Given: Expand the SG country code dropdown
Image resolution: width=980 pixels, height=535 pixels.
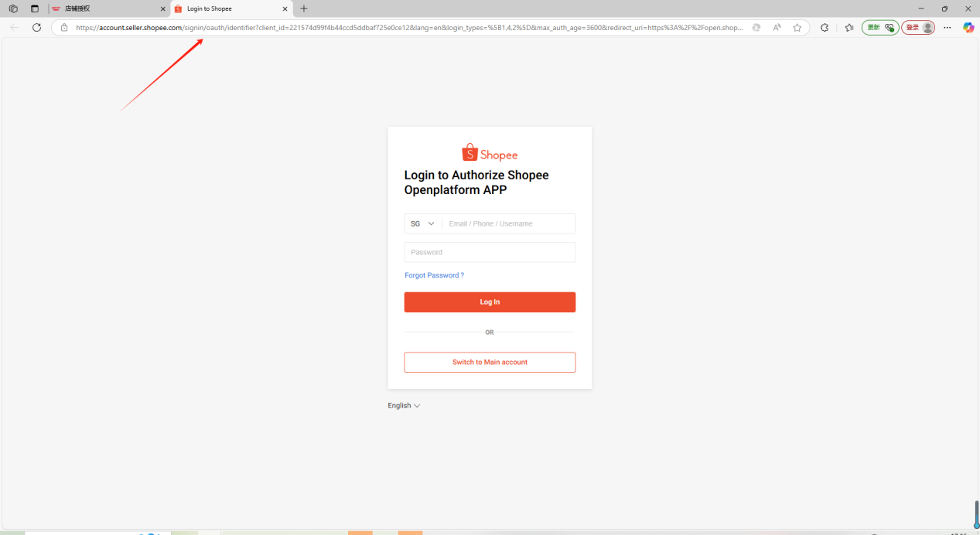Looking at the screenshot, I should (423, 223).
